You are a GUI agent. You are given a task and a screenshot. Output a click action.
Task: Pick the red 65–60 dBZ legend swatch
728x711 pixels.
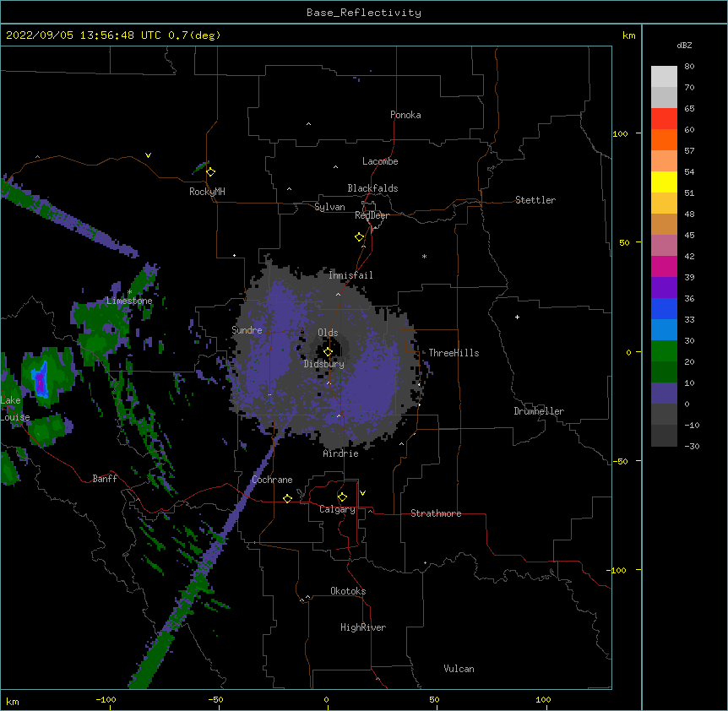(x=664, y=118)
